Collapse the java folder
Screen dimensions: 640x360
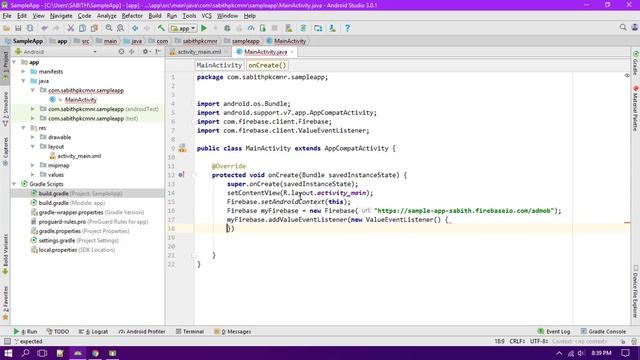[x=24, y=81]
